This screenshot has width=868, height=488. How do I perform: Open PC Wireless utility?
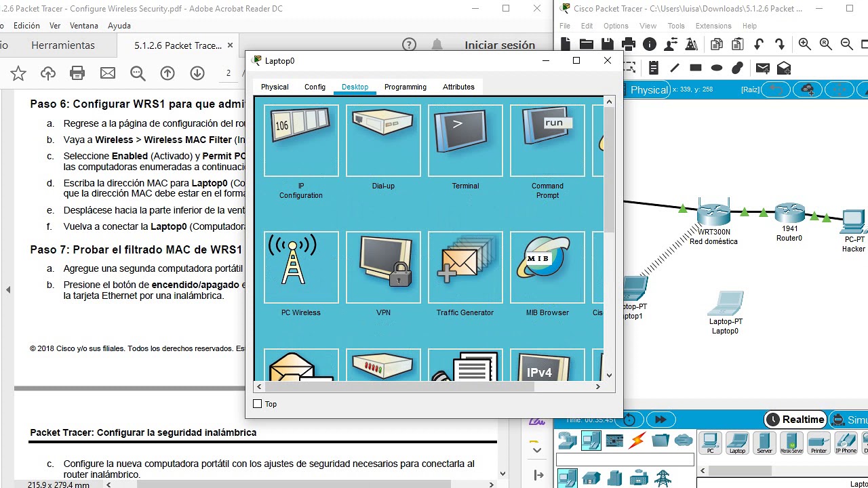pyautogui.click(x=301, y=268)
